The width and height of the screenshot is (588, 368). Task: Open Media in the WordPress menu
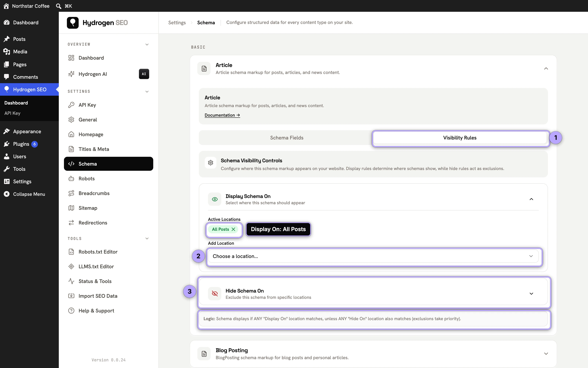(x=29, y=52)
